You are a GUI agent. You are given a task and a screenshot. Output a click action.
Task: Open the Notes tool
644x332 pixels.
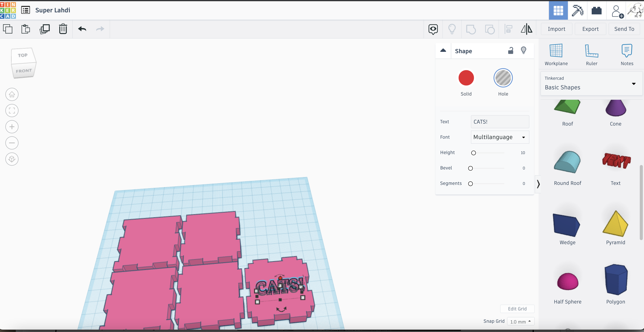coord(627,54)
